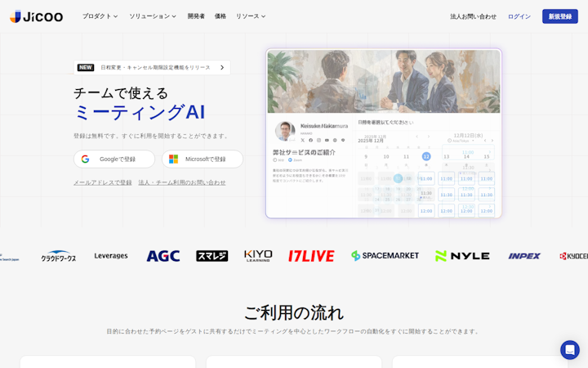
Task: Click the 17LIVE logo
Action: [311, 256]
